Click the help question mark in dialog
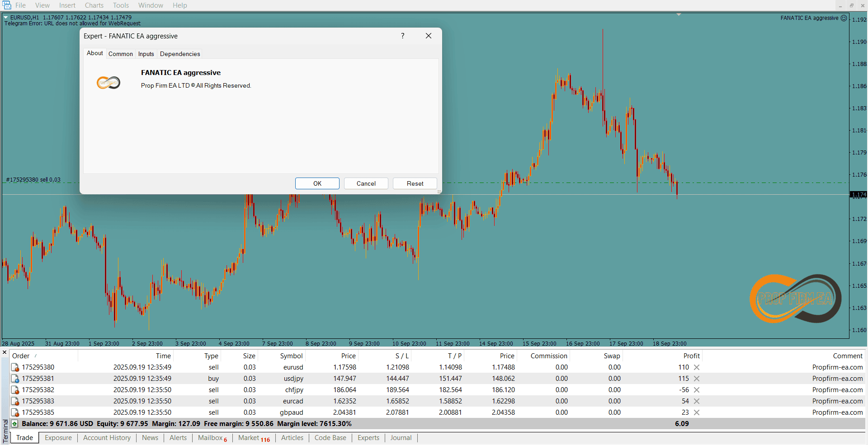This screenshot has height=445, width=868. [402, 36]
